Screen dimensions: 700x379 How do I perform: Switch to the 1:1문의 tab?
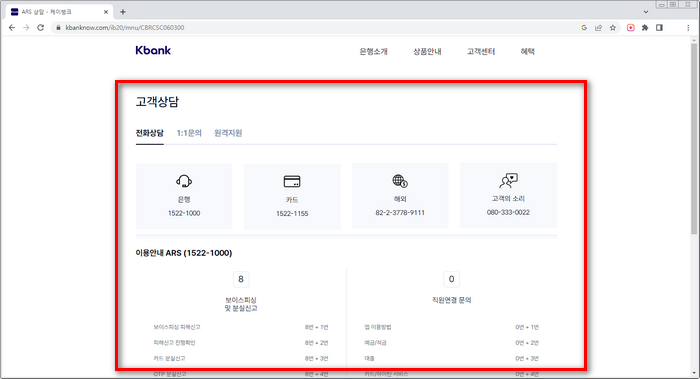[189, 133]
